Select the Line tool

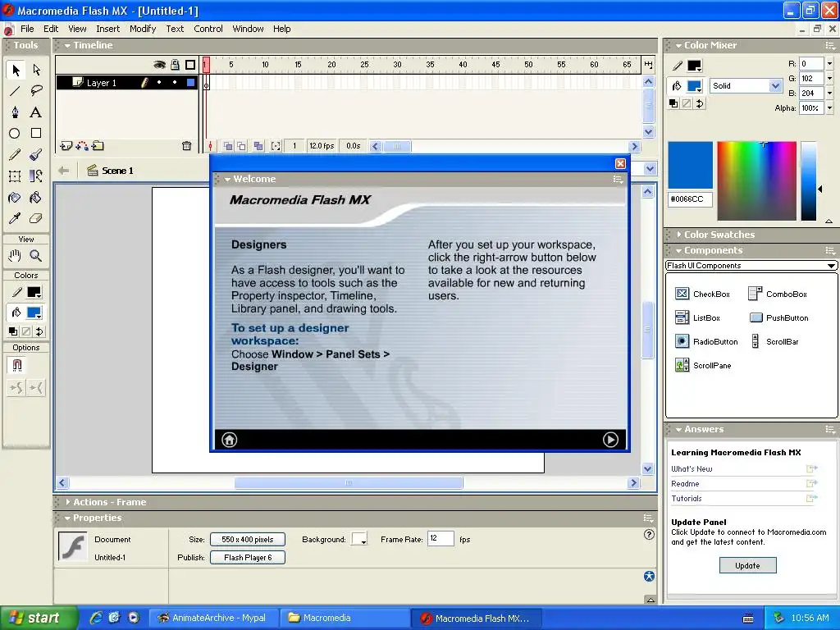(x=15, y=91)
